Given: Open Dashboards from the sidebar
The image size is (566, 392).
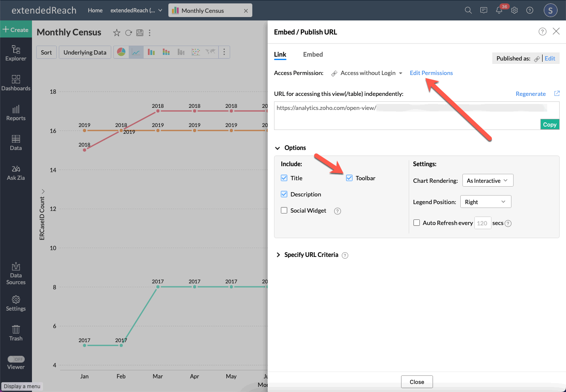Looking at the screenshot, I should point(16,83).
